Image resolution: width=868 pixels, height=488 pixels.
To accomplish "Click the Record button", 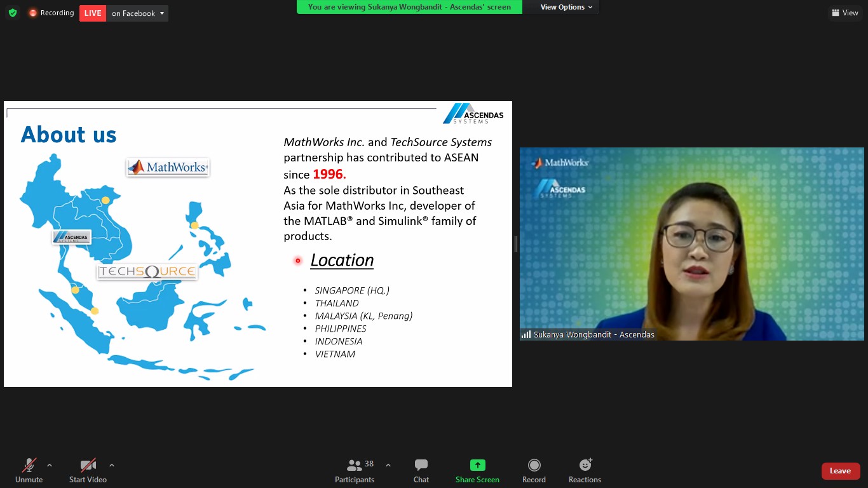I will [534, 471].
